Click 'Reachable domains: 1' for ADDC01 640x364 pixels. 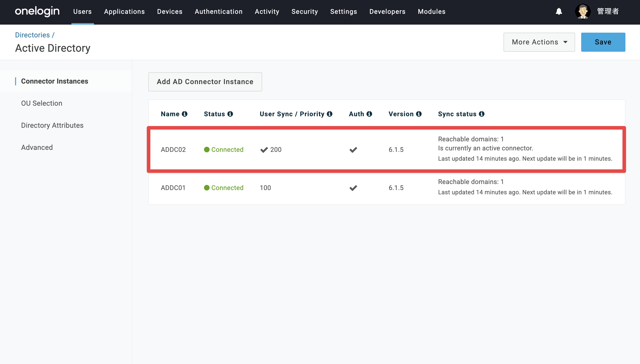471,182
